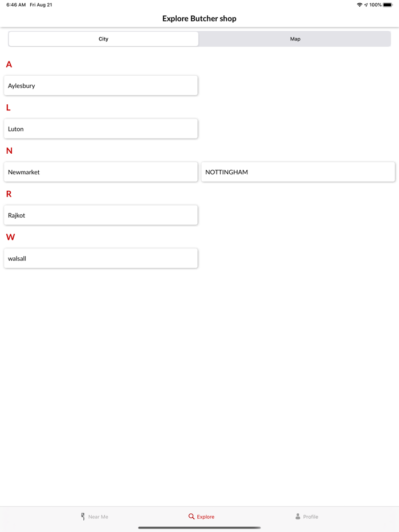Click the red section header W
The height and width of the screenshot is (532, 399).
click(x=10, y=237)
